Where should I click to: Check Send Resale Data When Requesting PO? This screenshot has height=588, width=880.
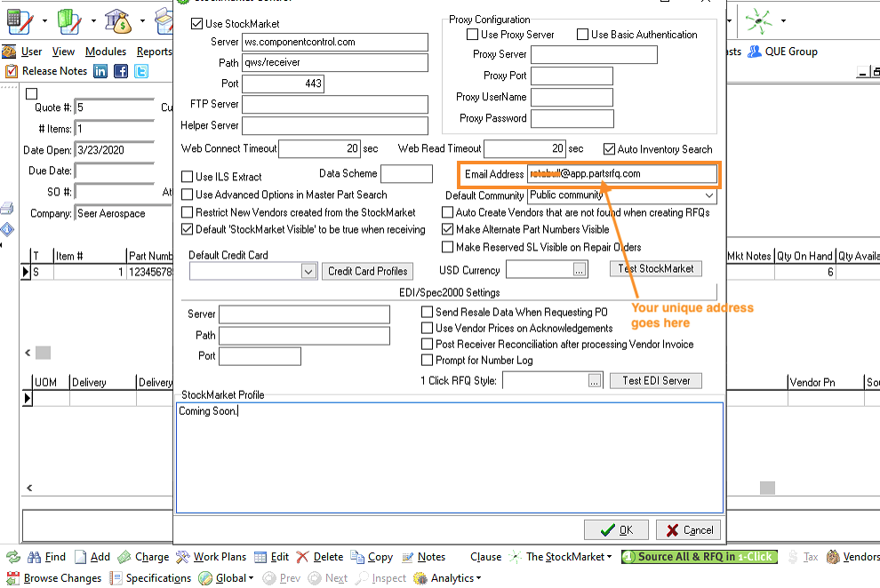tap(427, 312)
